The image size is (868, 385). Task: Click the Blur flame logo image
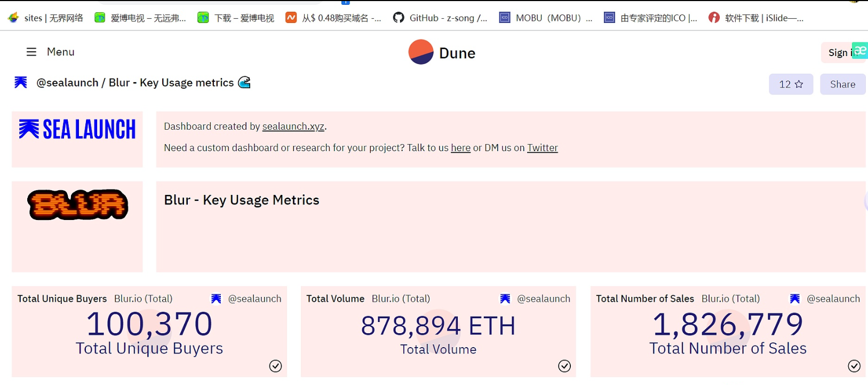point(78,205)
